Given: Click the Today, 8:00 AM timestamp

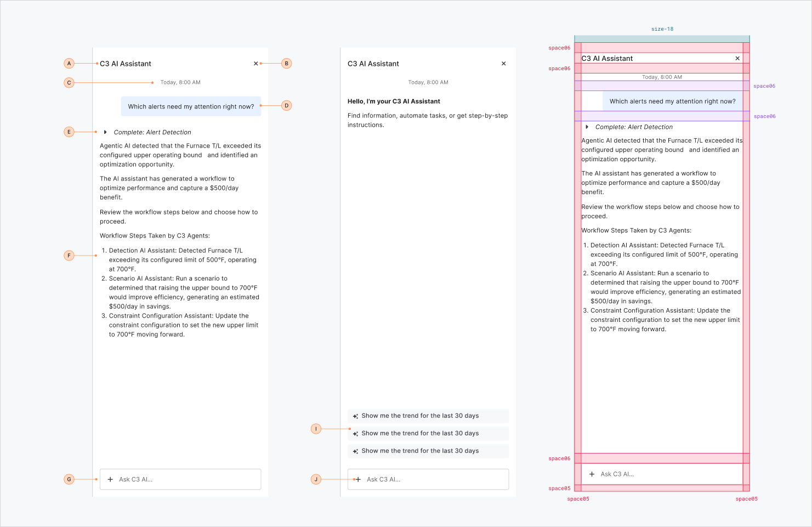Looking at the screenshot, I should pos(180,82).
